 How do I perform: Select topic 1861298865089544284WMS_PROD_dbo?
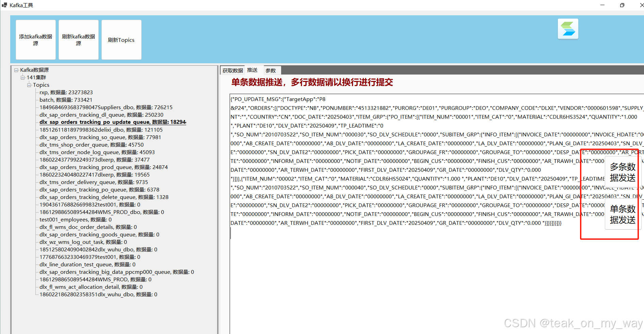(102, 212)
